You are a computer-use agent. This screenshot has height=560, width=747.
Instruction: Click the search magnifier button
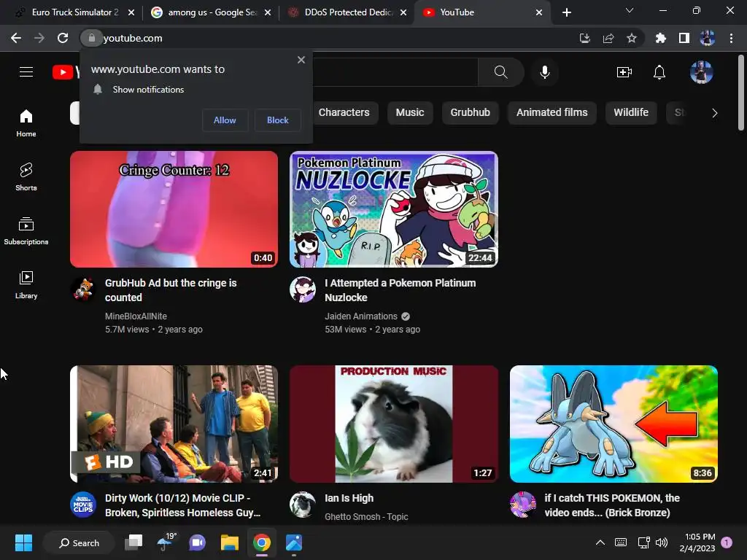pos(500,72)
